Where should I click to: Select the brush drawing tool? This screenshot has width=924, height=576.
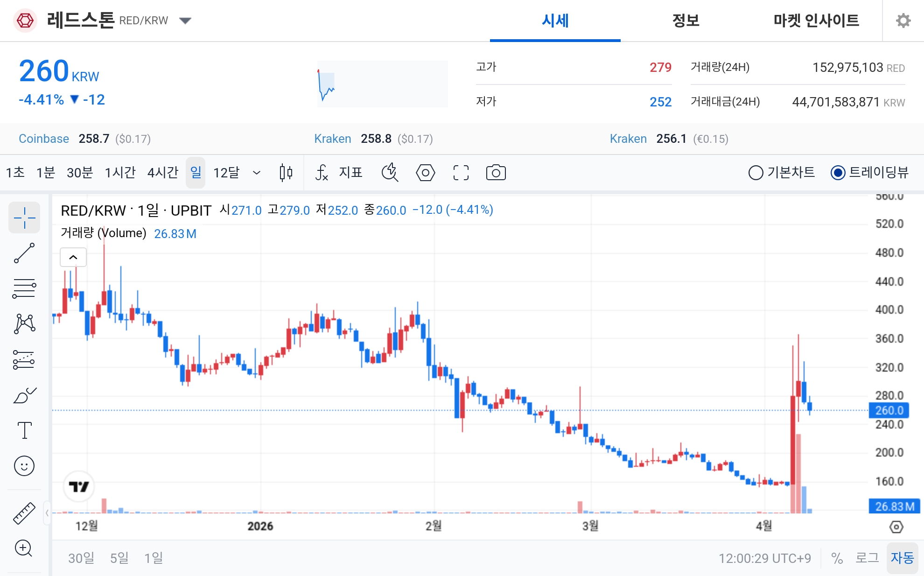click(x=24, y=396)
